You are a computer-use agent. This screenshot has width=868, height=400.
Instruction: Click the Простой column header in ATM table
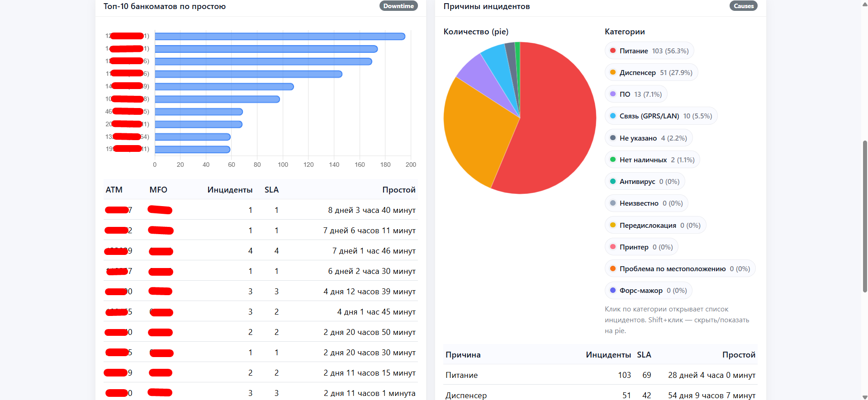[x=398, y=190]
